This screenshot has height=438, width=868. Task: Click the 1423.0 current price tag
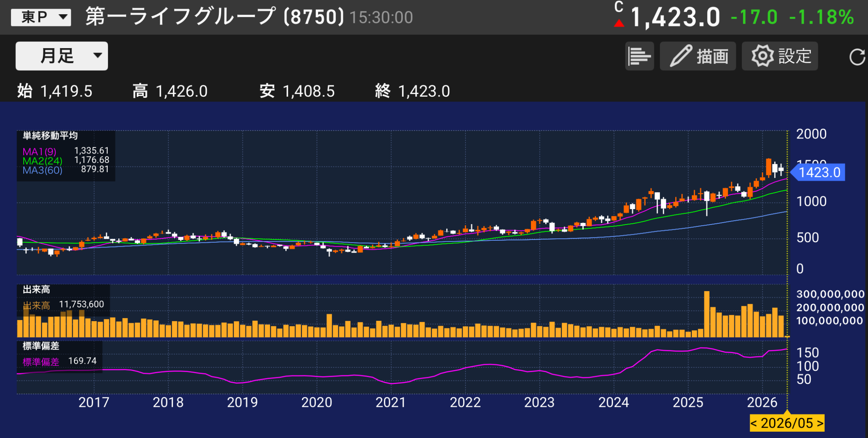click(818, 172)
